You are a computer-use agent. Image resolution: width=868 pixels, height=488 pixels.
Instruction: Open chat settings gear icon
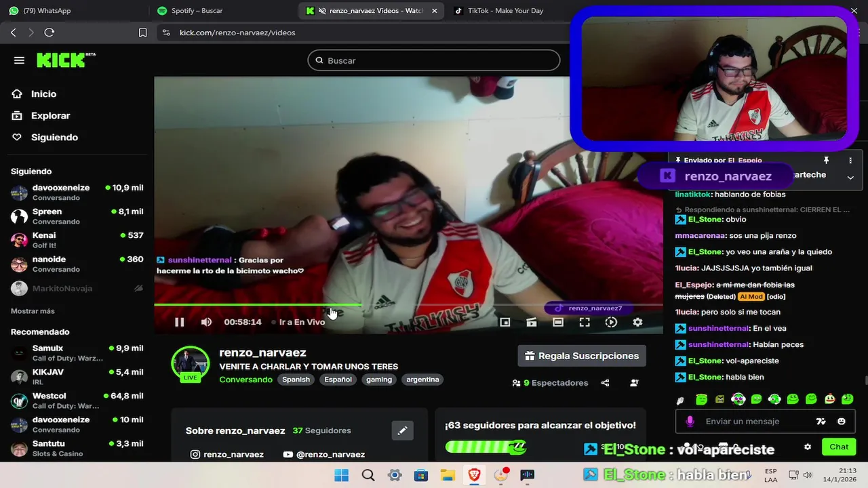click(x=808, y=447)
